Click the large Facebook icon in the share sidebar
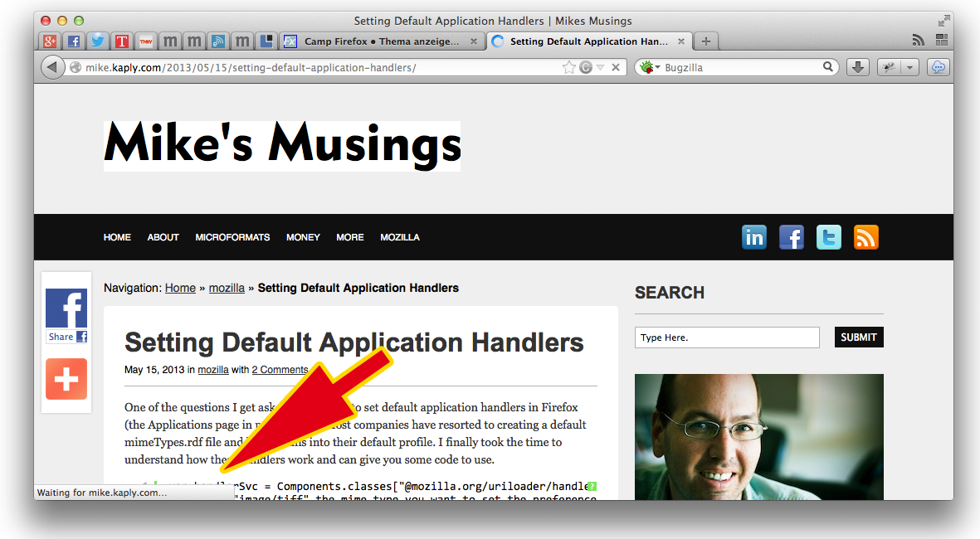 click(66, 308)
